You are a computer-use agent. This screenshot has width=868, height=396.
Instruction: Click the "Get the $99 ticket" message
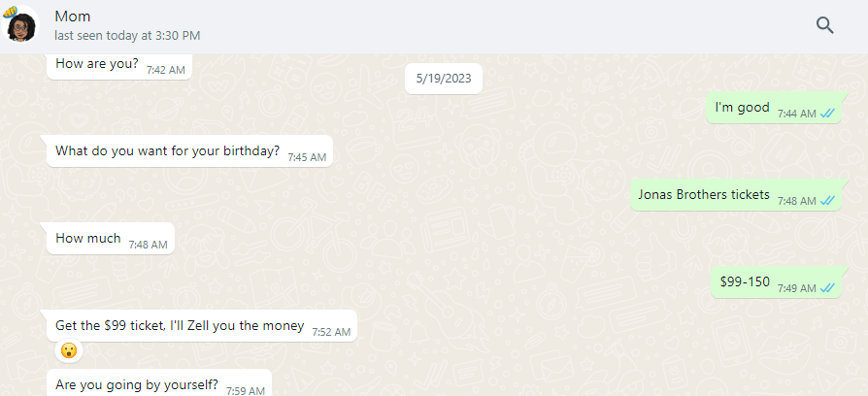click(180, 326)
